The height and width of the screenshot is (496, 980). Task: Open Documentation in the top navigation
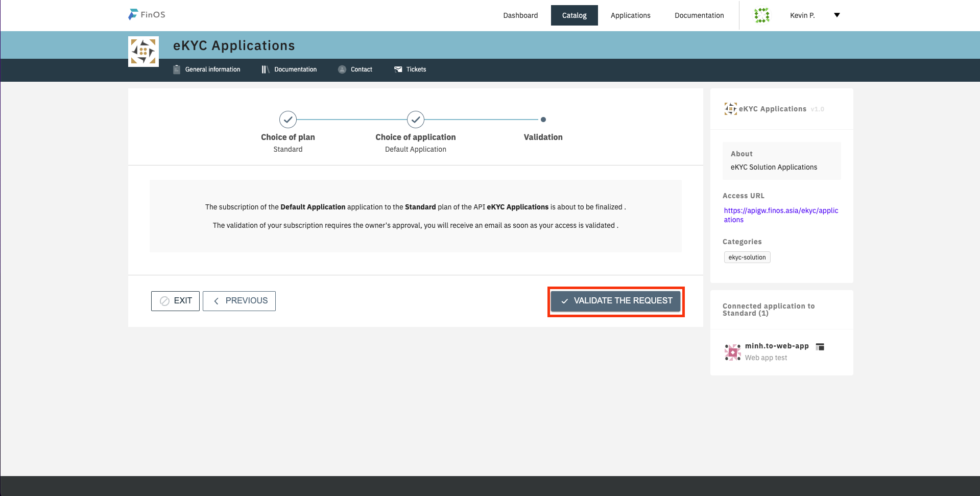click(x=699, y=15)
